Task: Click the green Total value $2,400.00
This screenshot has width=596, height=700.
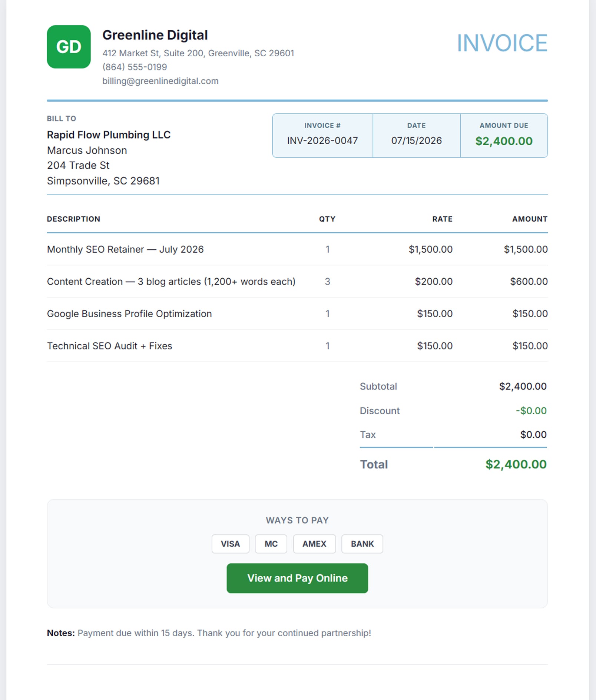Action: 516,464
